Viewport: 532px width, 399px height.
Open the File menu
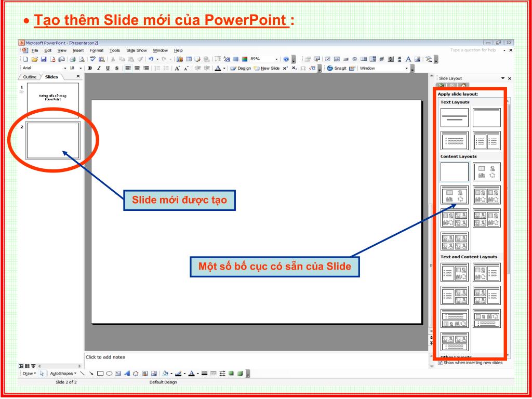coord(35,50)
